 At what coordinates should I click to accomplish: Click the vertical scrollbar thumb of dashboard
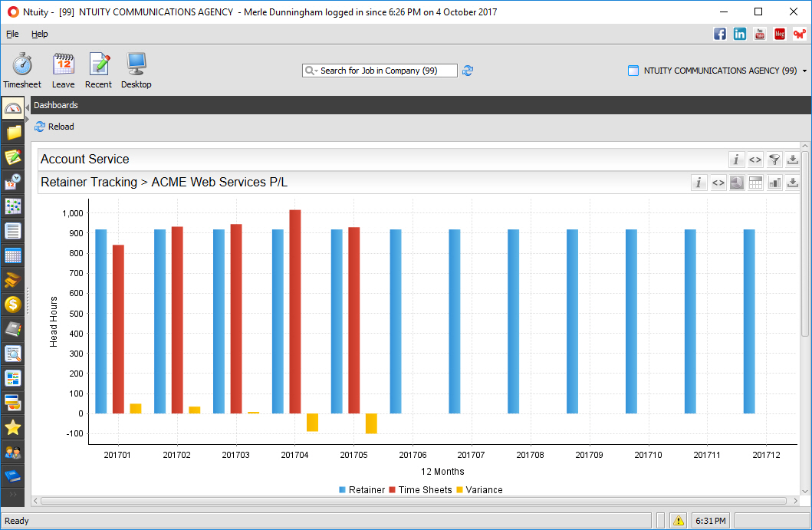point(805,243)
